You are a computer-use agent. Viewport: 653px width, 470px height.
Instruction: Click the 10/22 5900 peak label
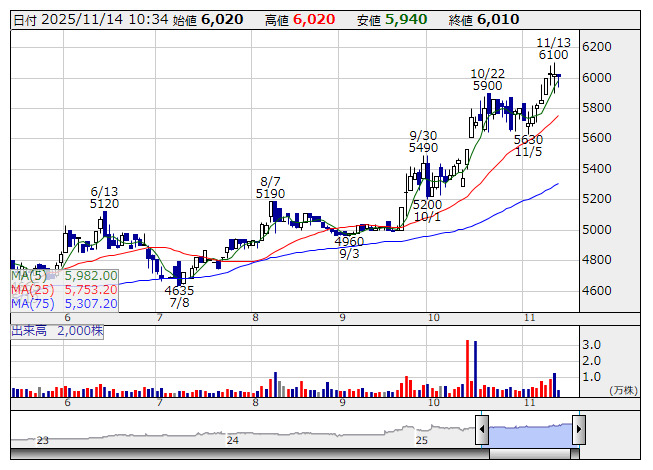(x=487, y=80)
